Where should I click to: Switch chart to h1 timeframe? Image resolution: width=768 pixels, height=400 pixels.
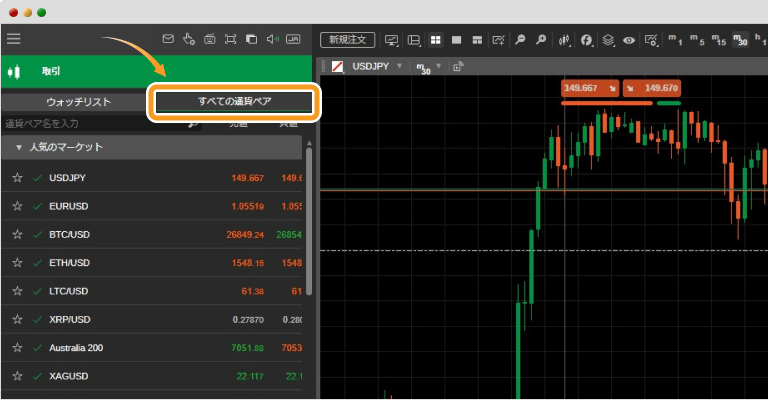click(761, 40)
